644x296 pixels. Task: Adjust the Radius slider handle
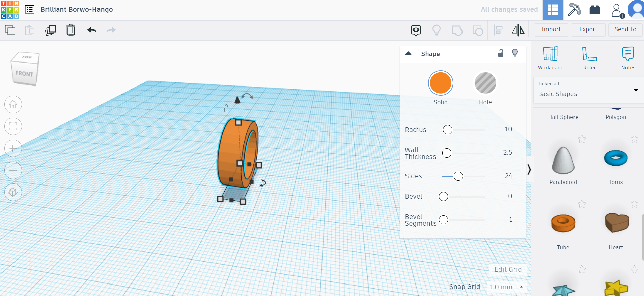[448, 130]
